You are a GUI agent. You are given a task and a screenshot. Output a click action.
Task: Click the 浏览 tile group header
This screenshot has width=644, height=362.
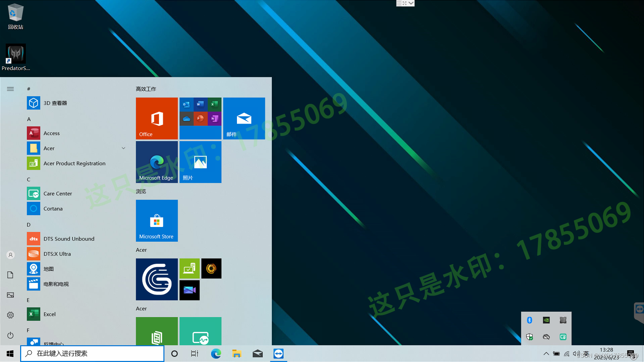(141, 191)
